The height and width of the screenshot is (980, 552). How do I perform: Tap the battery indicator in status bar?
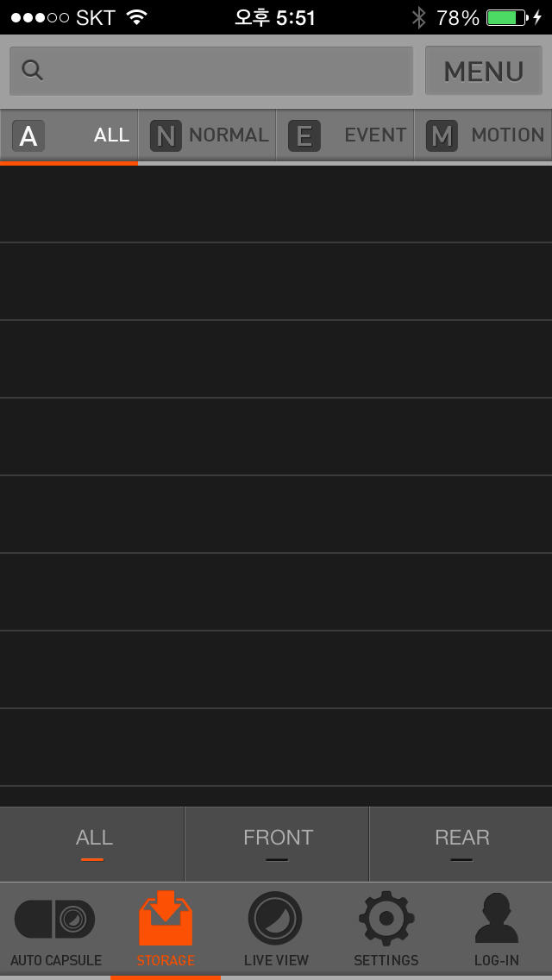pos(507,17)
